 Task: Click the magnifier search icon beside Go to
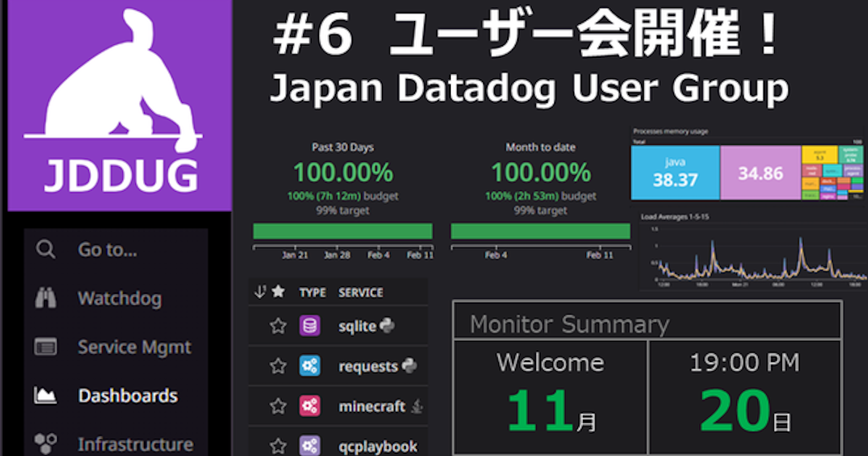(46, 250)
